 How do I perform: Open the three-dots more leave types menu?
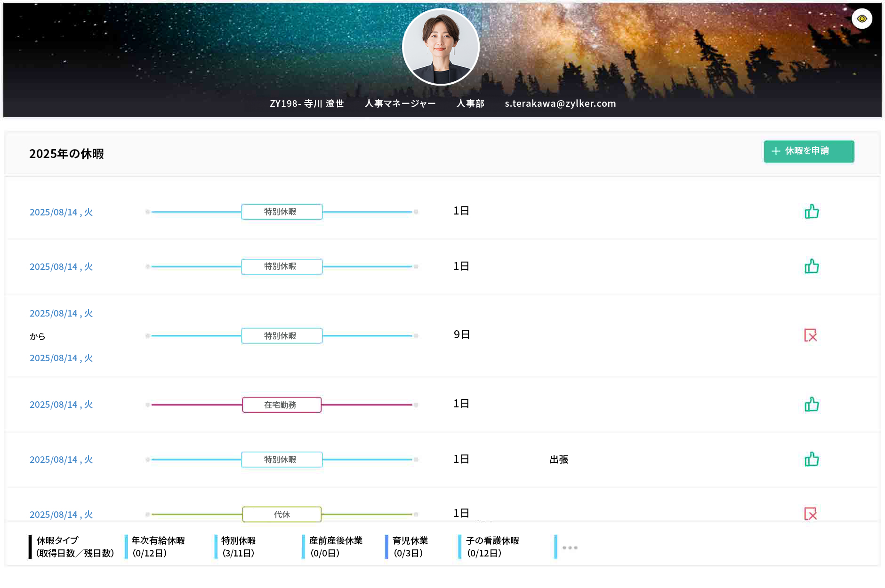click(570, 548)
